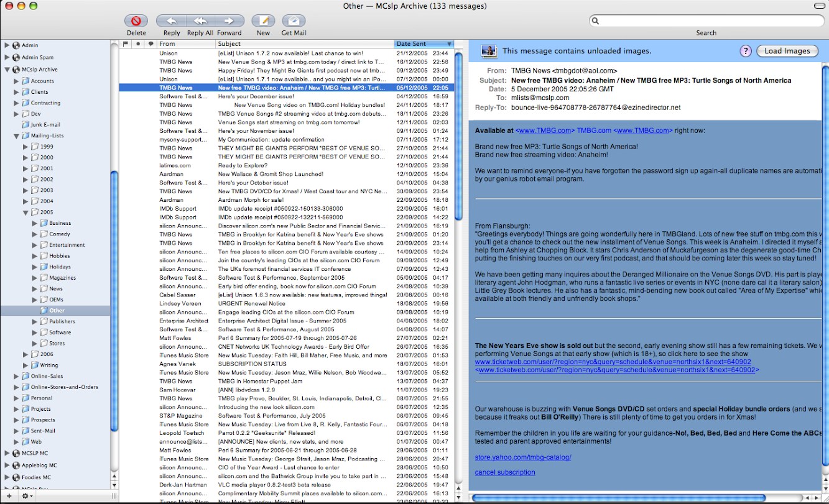Image resolution: width=829 pixels, height=504 pixels.
Task: Click the Admin account globe icon
Action: coord(16,45)
